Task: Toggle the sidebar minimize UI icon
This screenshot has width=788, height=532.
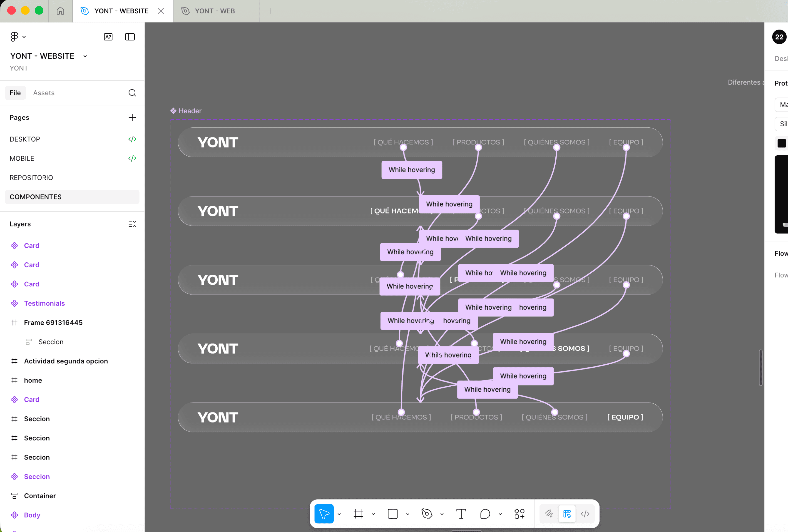Action: point(130,37)
